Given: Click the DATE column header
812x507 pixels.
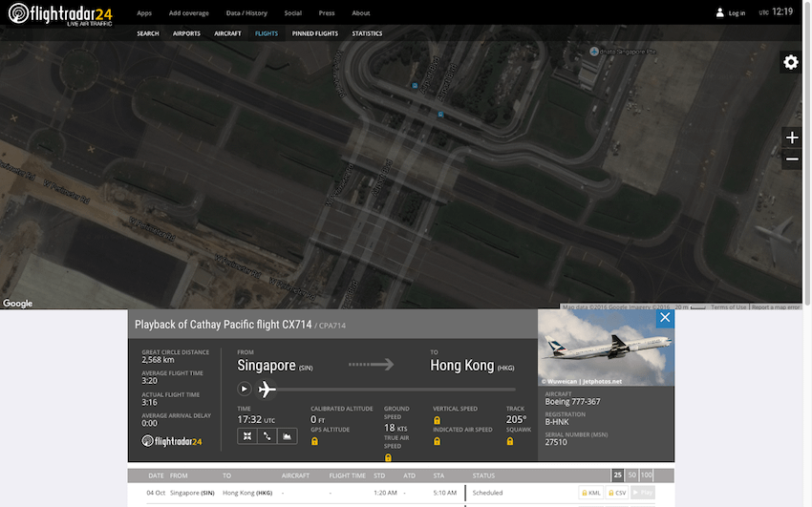Looking at the screenshot, I should click(156, 475).
